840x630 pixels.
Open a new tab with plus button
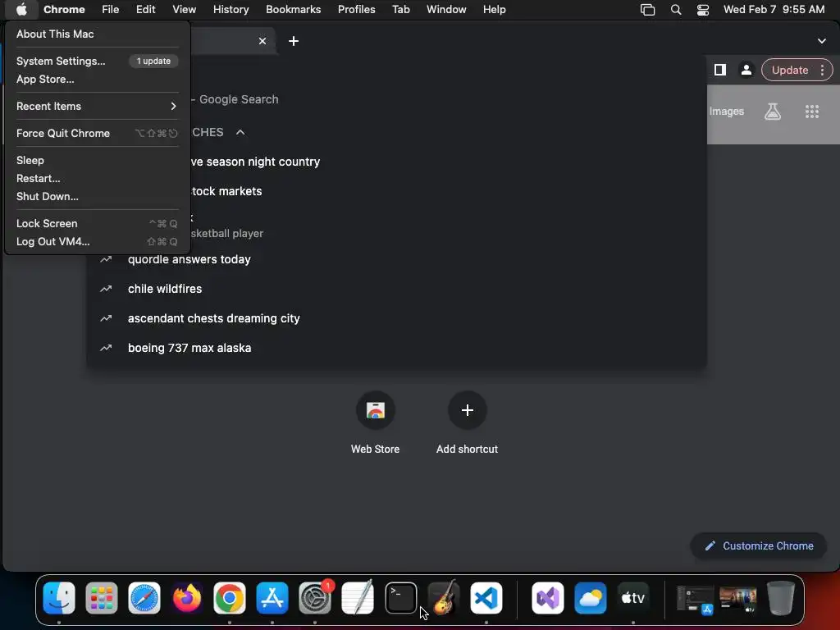pos(294,41)
